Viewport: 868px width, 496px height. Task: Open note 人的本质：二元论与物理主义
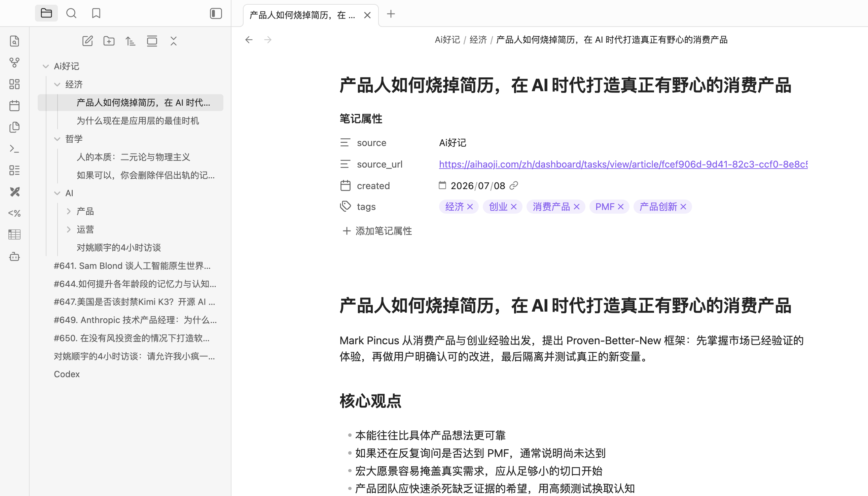tap(133, 157)
